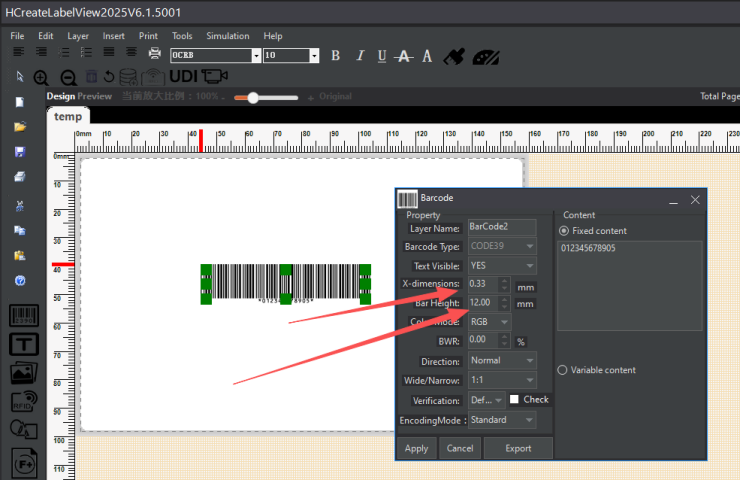The height and width of the screenshot is (480, 740).
Task: Click Export in Barcode dialog
Action: tap(518, 448)
